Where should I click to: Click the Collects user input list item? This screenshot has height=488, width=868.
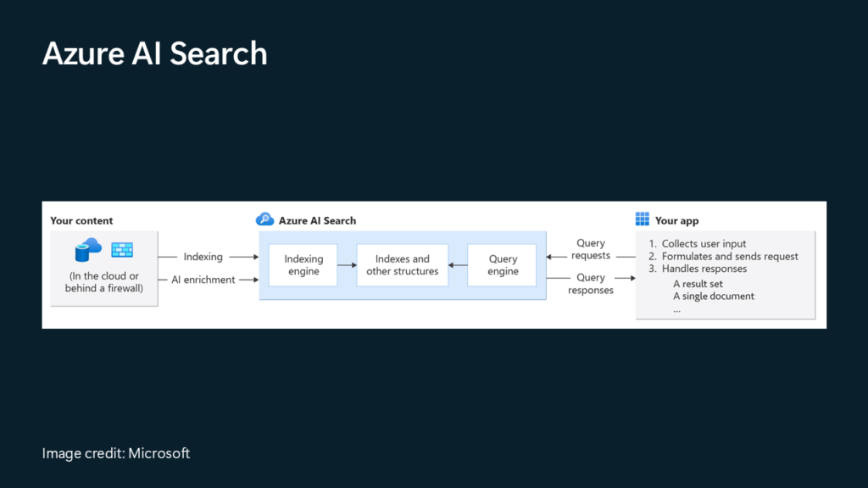(x=704, y=244)
